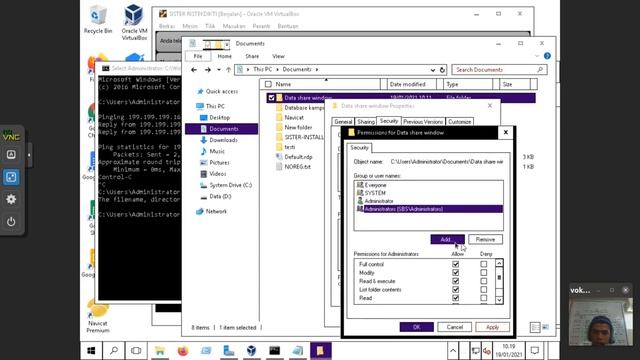The width and height of the screenshot is (640, 360).
Task: Open the File menu in Explorer
Action: tap(198, 56)
